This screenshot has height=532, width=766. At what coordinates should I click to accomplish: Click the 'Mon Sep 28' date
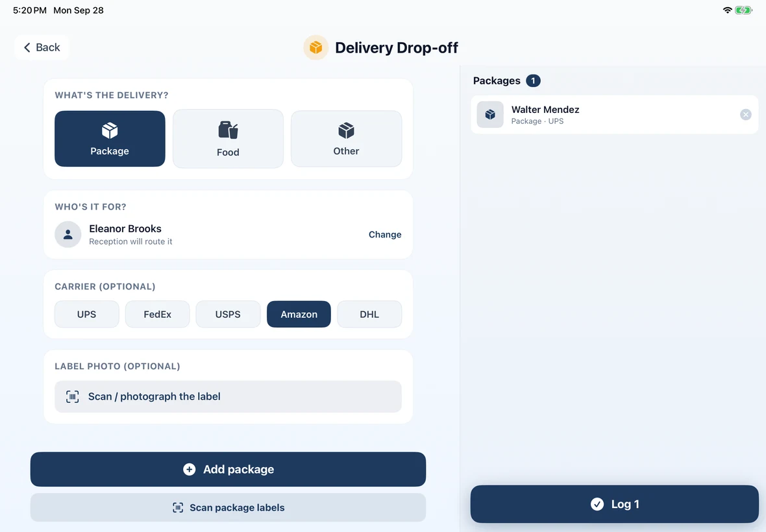pos(78,10)
